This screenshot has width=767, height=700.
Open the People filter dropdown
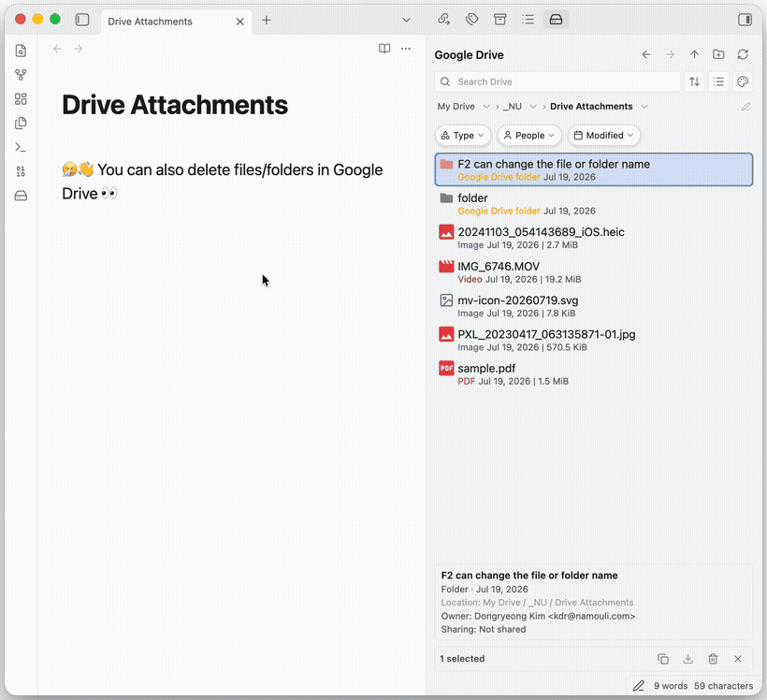coord(529,136)
